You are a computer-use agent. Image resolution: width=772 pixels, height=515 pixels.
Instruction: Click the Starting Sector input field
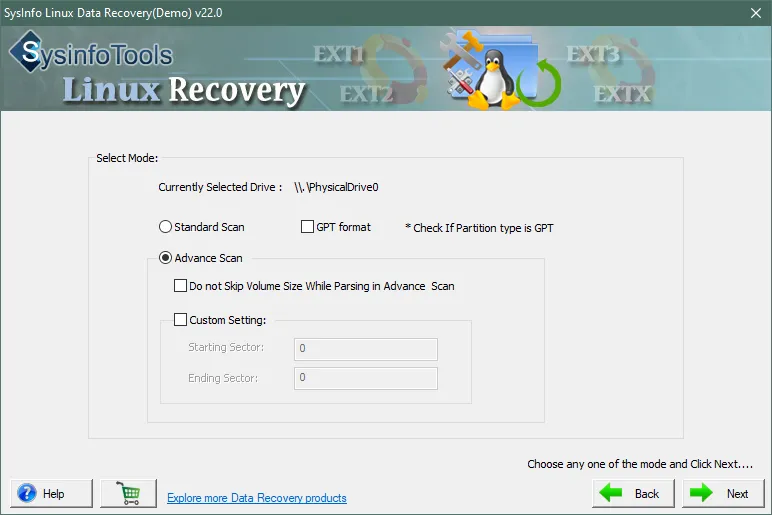[366, 349]
